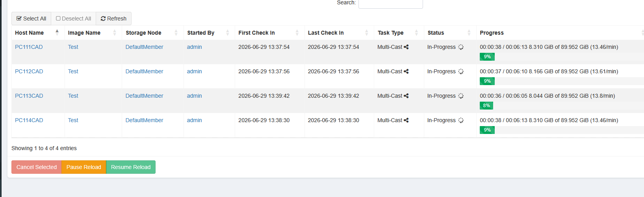Sort by First Check In column arrows
644x197 pixels.
point(297,33)
